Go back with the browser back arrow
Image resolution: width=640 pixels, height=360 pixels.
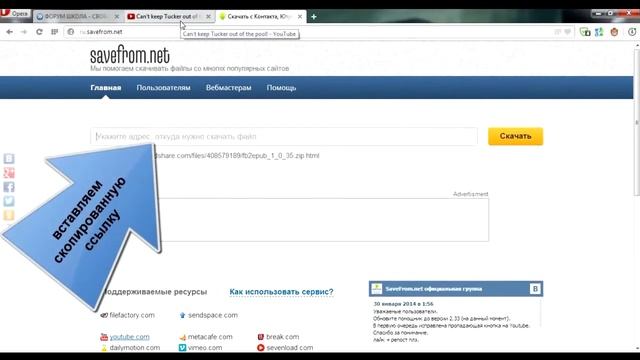click(x=9, y=32)
